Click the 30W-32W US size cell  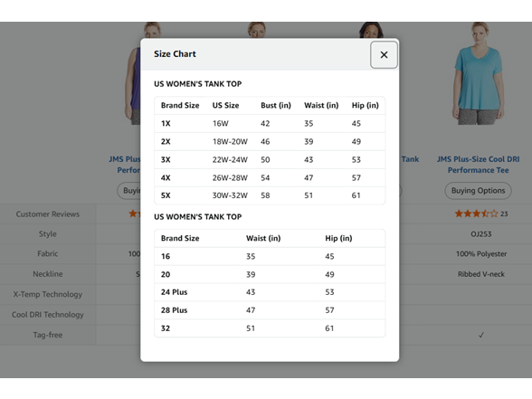click(230, 195)
